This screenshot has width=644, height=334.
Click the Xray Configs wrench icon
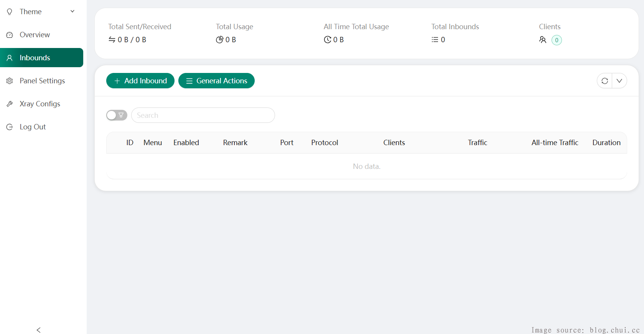click(10, 104)
